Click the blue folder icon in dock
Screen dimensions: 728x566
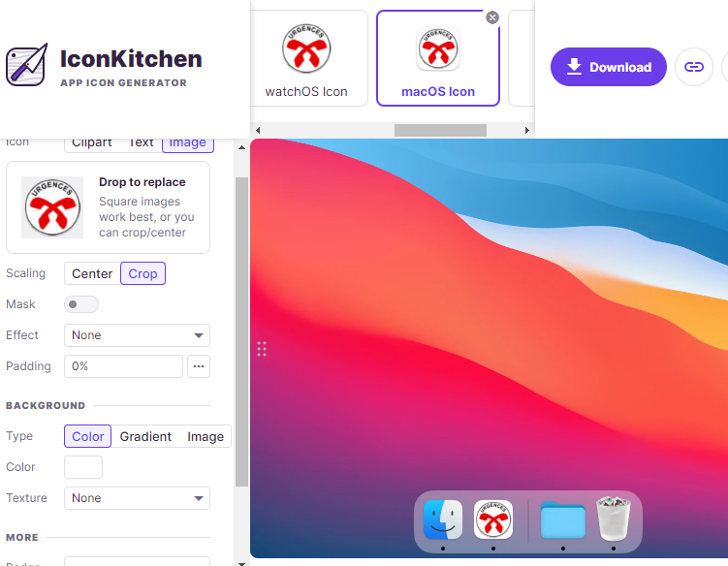click(x=562, y=519)
